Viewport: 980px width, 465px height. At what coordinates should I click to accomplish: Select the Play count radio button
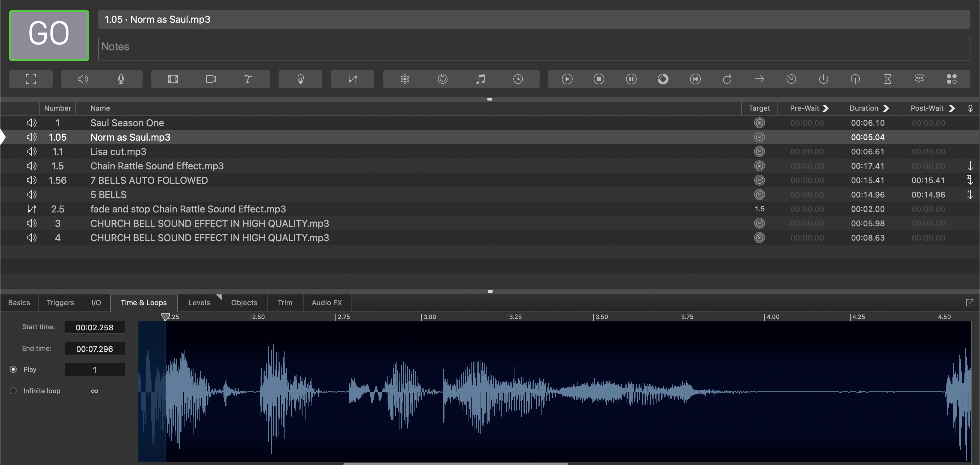(x=13, y=369)
